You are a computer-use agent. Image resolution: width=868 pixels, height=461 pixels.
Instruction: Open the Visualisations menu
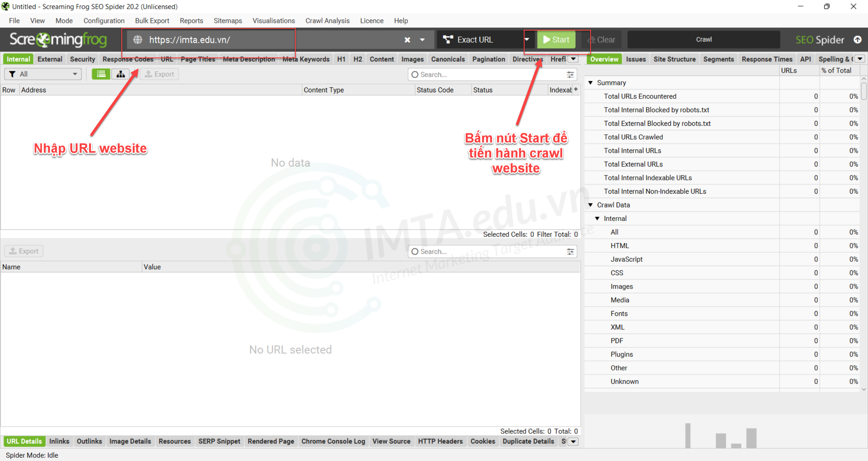274,21
